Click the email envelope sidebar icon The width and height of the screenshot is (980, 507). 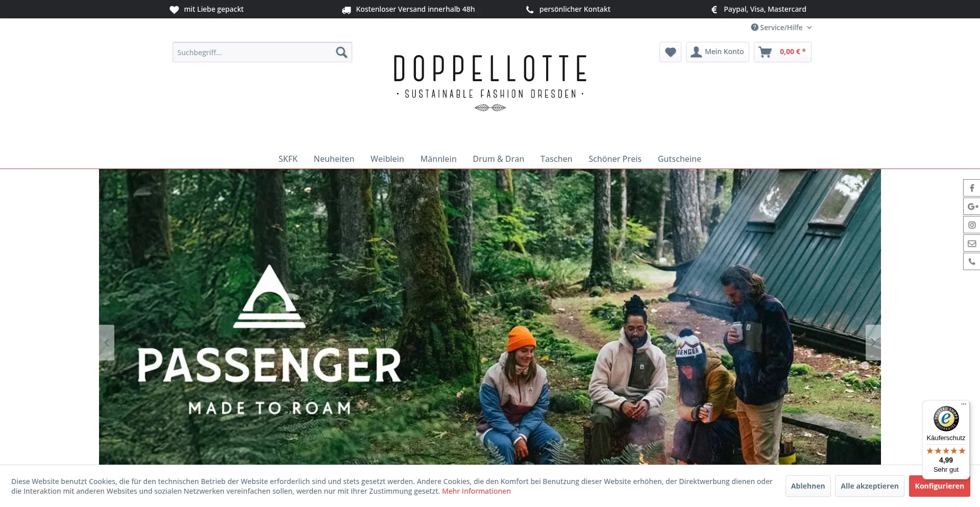972,243
